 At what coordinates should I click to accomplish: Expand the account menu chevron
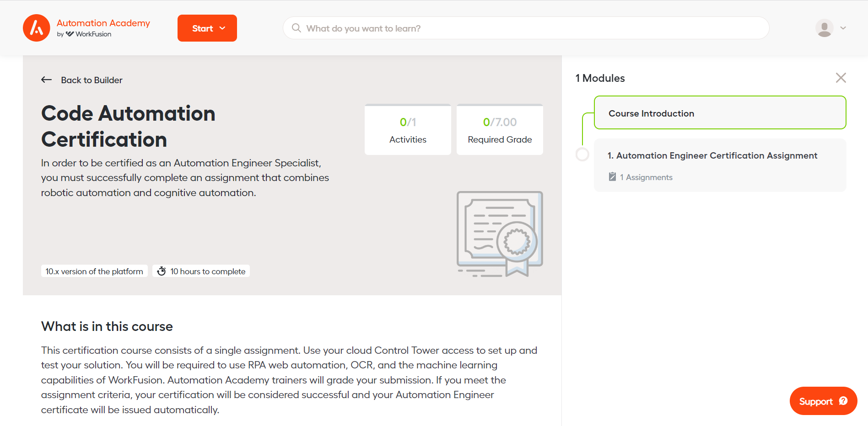(x=843, y=28)
